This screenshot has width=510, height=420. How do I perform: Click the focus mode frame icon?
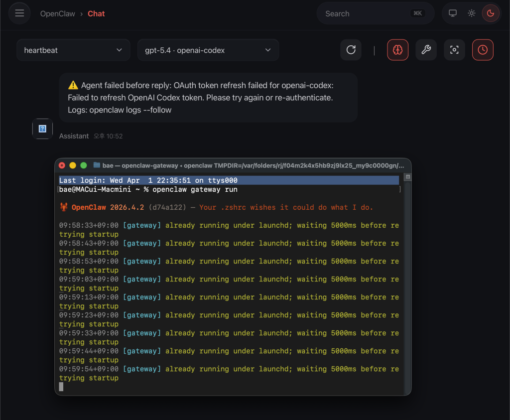[454, 50]
